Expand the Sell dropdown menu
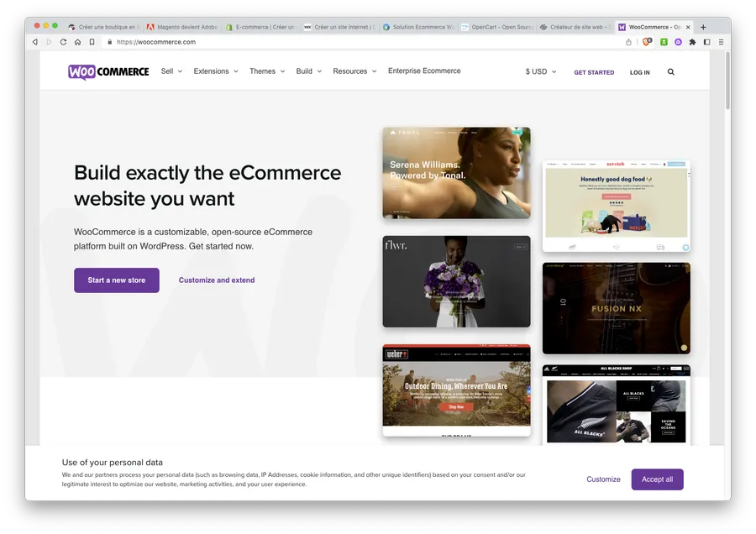Viewport: 756px width, 534px height. click(x=171, y=71)
